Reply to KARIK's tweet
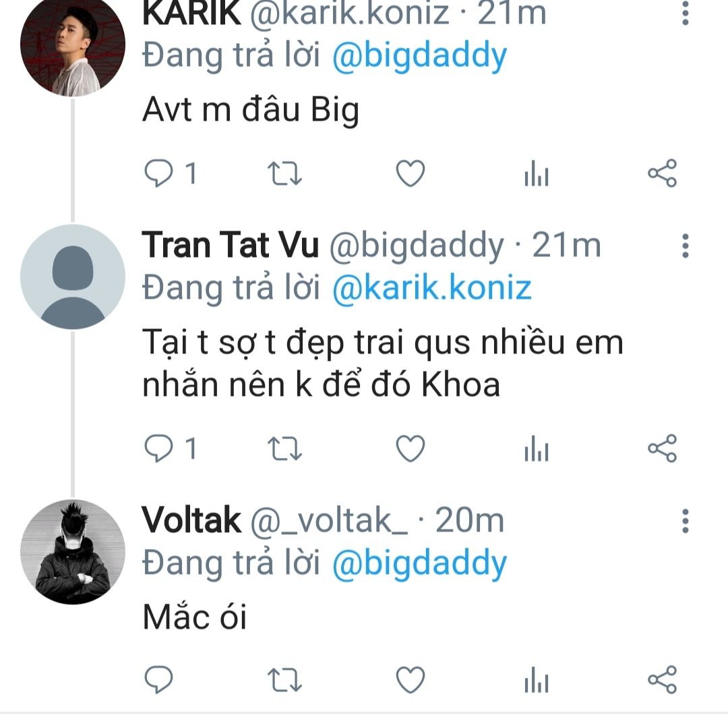The image size is (728, 715). [159, 174]
